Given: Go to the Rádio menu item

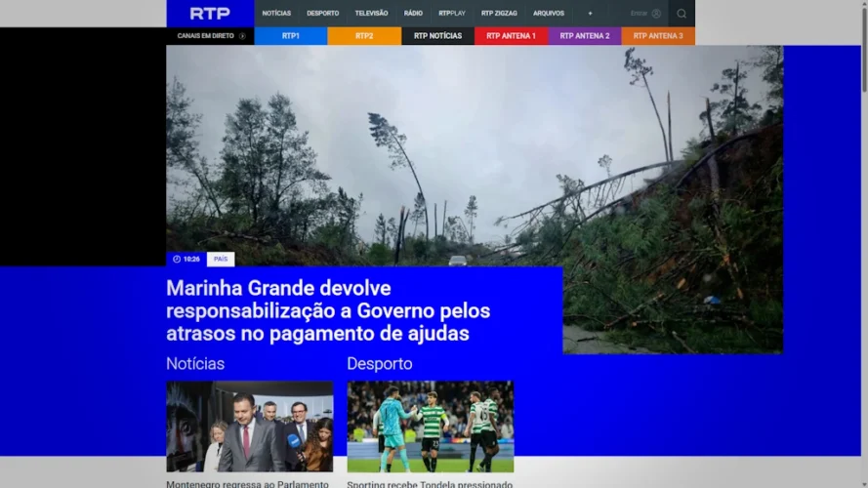Looking at the screenshot, I should 413,14.
